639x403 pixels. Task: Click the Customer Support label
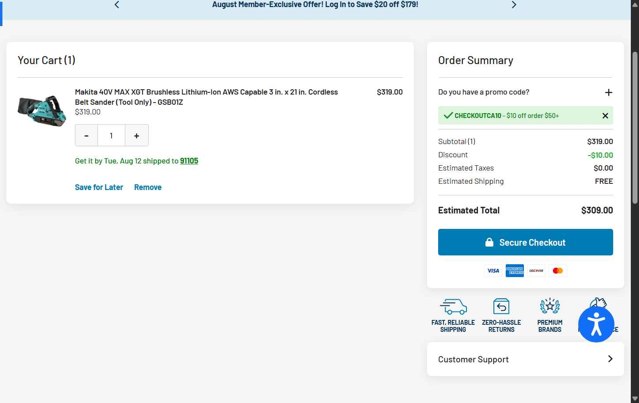[473, 359]
